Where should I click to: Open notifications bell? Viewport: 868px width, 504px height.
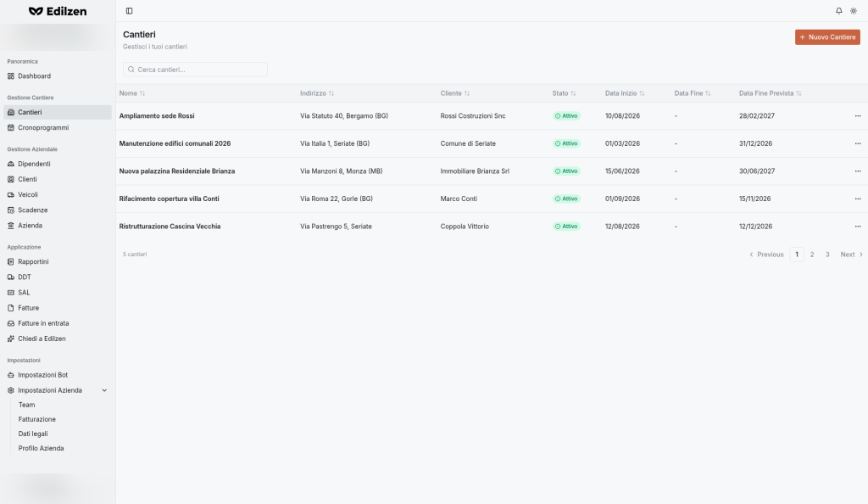838,11
